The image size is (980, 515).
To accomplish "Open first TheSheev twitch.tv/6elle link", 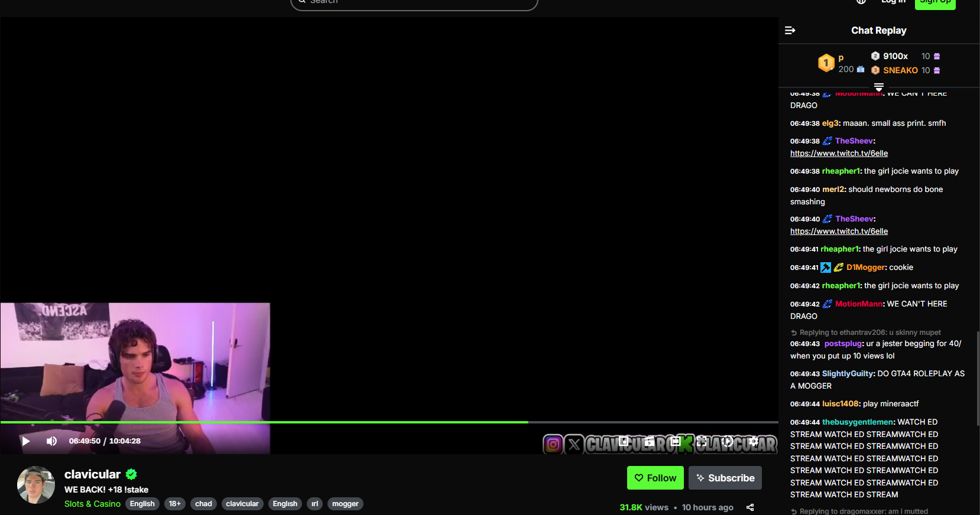I will (839, 154).
